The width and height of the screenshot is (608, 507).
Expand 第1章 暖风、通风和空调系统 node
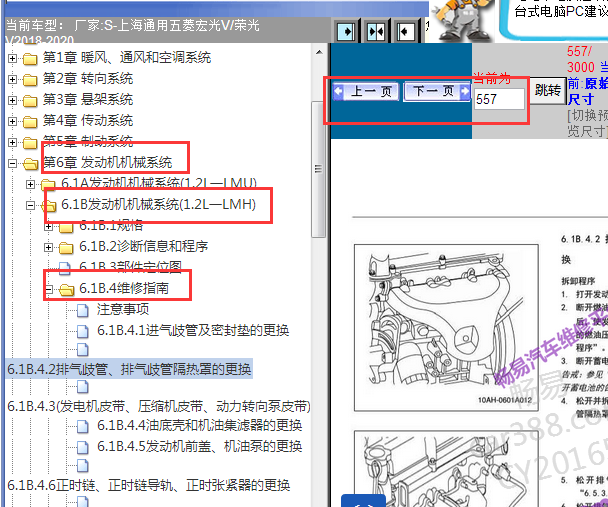click(x=12, y=59)
